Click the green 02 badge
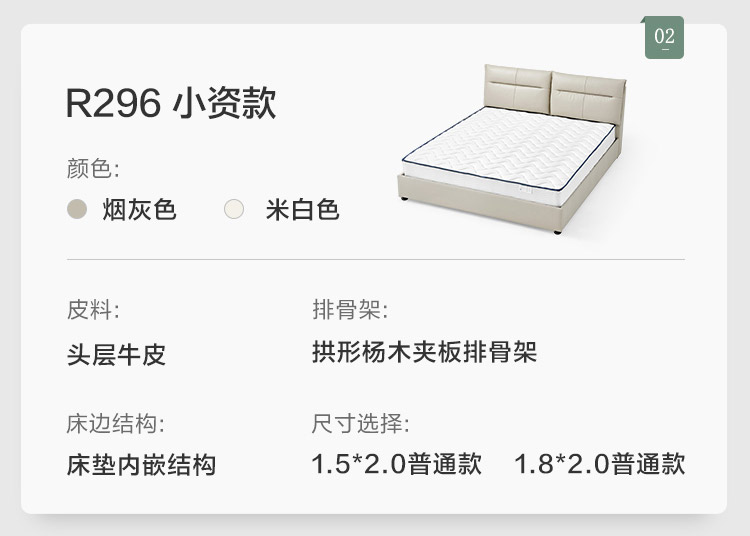 coord(664,38)
